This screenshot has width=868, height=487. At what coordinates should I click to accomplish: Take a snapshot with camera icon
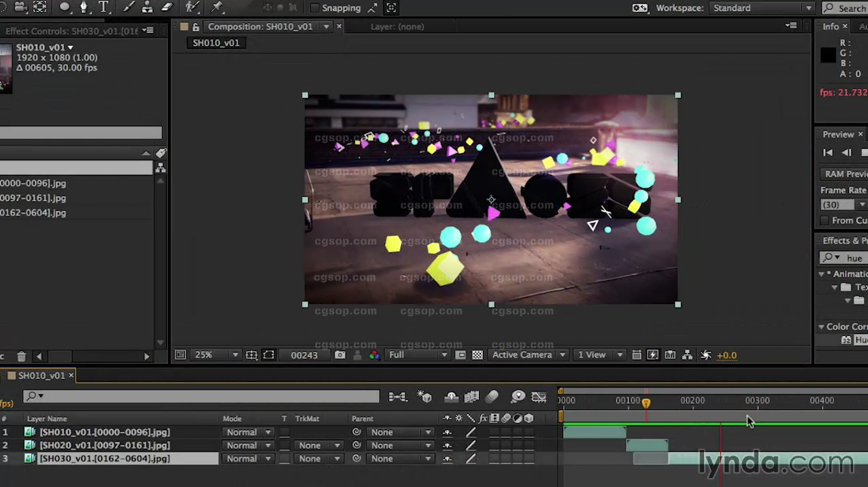point(340,355)
